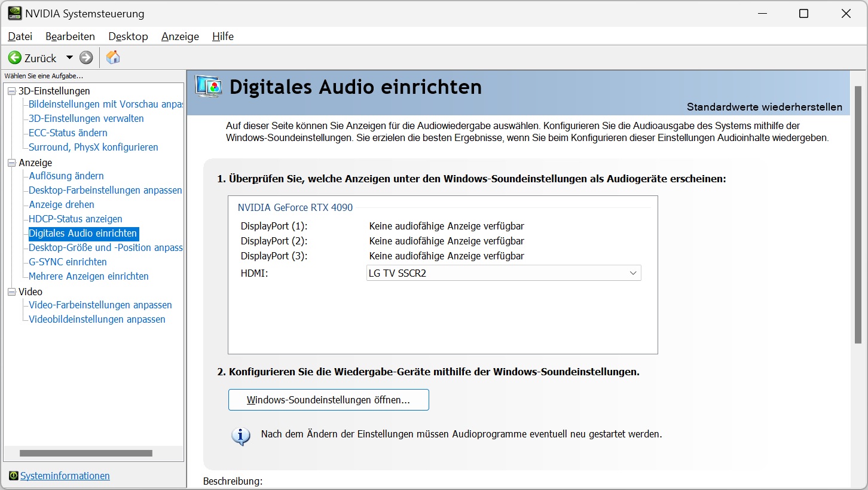Open the Systeminformationen link
This screenshot has width=868, height=490.
click(x=65, y=476)
